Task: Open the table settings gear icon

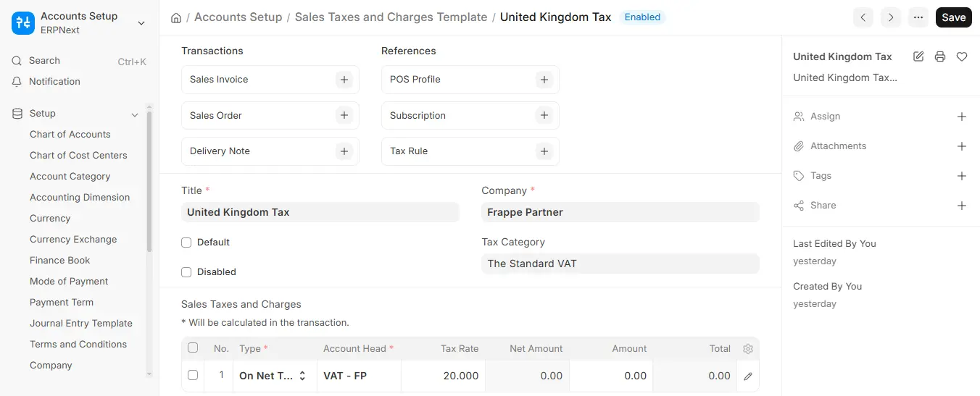Action: pyautogui.click(x=748, y=349)
